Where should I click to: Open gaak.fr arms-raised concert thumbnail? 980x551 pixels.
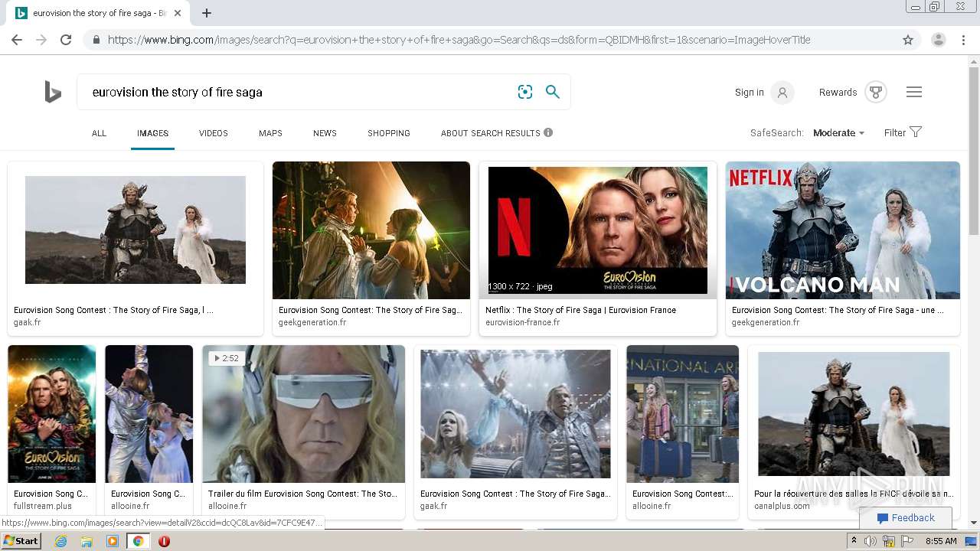click(516, 414)
